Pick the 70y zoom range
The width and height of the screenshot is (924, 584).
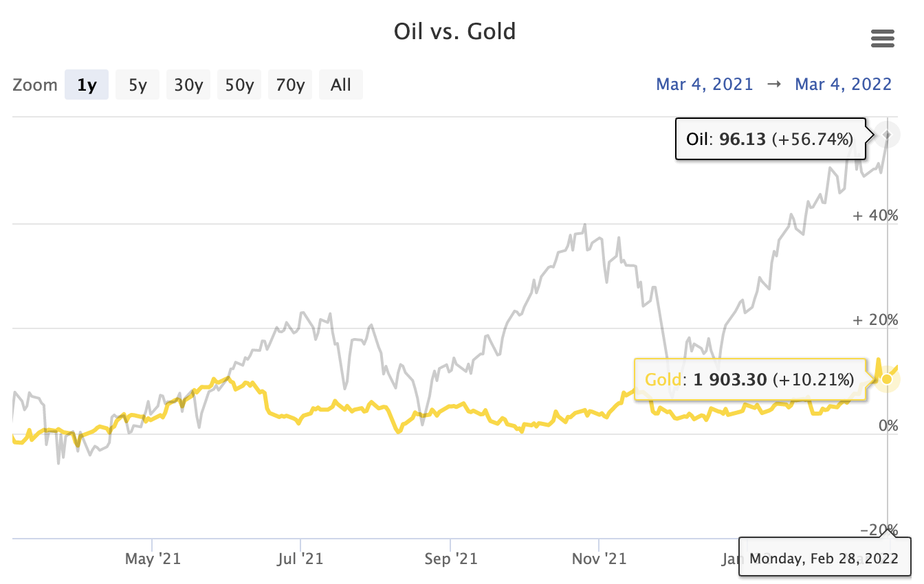[290, 85]
